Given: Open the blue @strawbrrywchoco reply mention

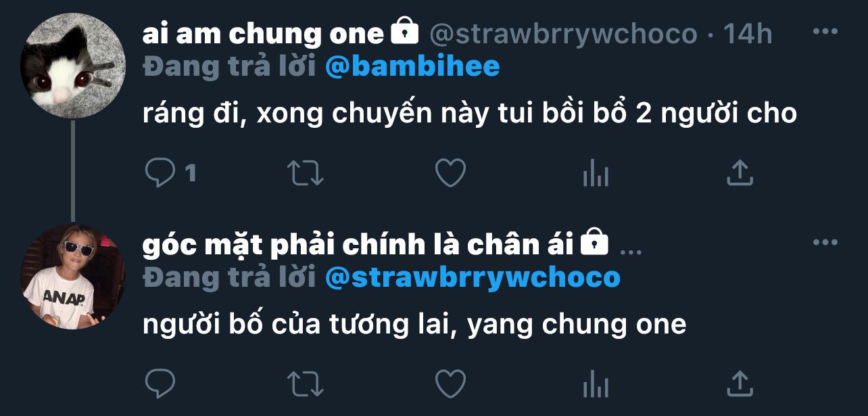Looking at the screenshot, I should [x=473, y=277].
